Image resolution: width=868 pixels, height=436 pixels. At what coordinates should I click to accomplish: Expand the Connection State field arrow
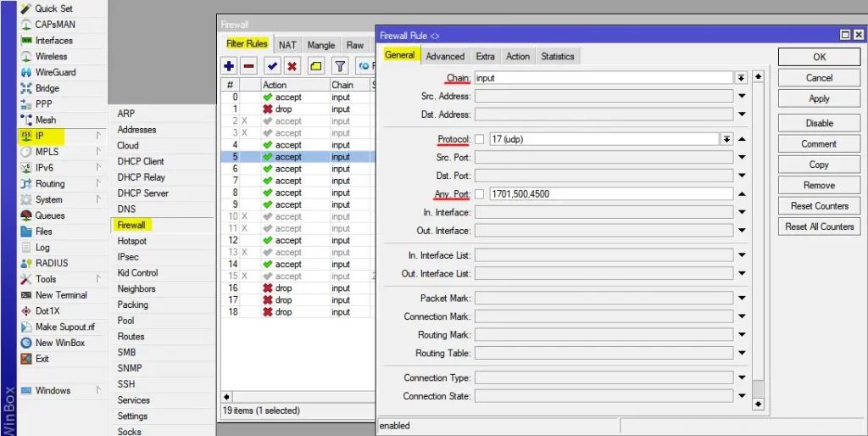[742, 396]
